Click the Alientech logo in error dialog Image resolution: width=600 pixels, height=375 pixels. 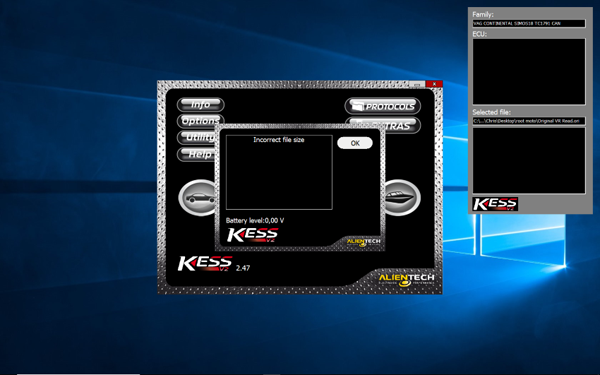tap(363, 242)
